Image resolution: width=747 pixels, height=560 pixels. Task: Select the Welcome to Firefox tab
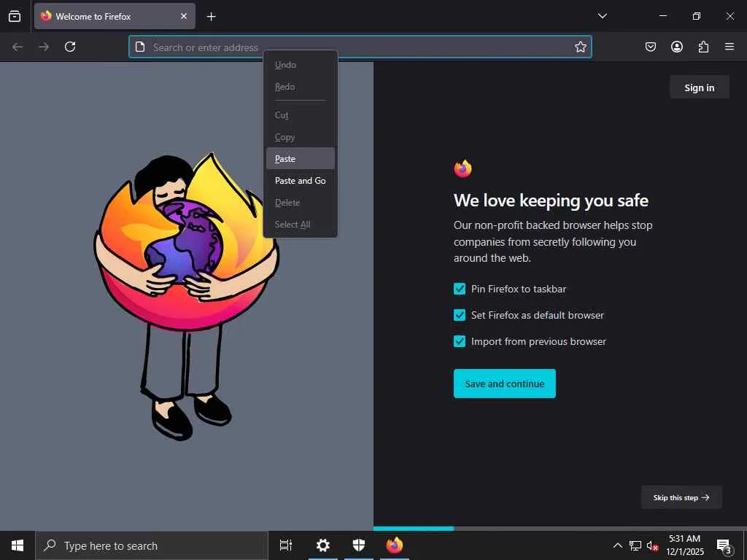(x=115, y=16)
